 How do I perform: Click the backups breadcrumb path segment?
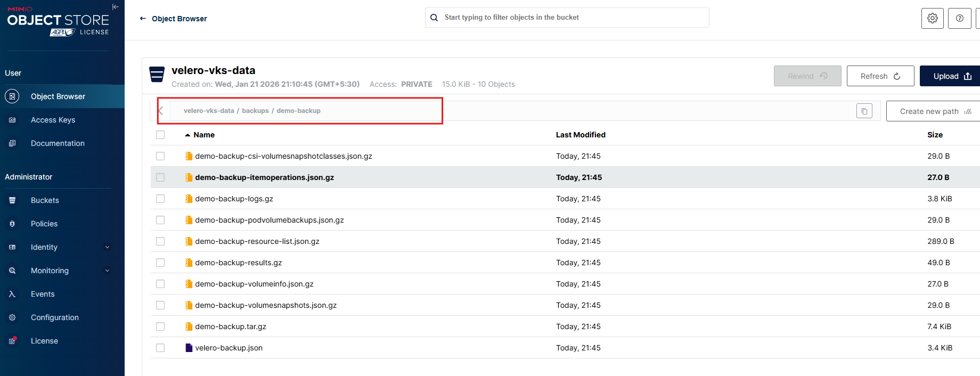coord(255,111)
